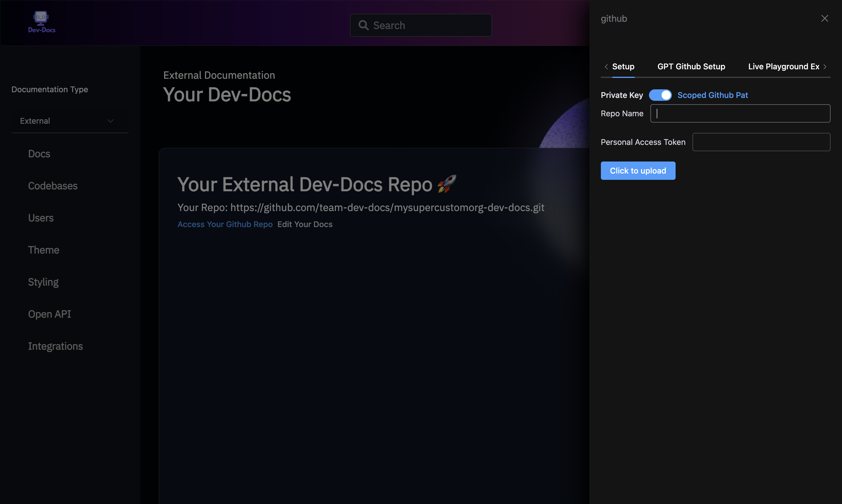Click Edit Your Docs
Viewport: 842px width, 504px height.
[305, 225]
